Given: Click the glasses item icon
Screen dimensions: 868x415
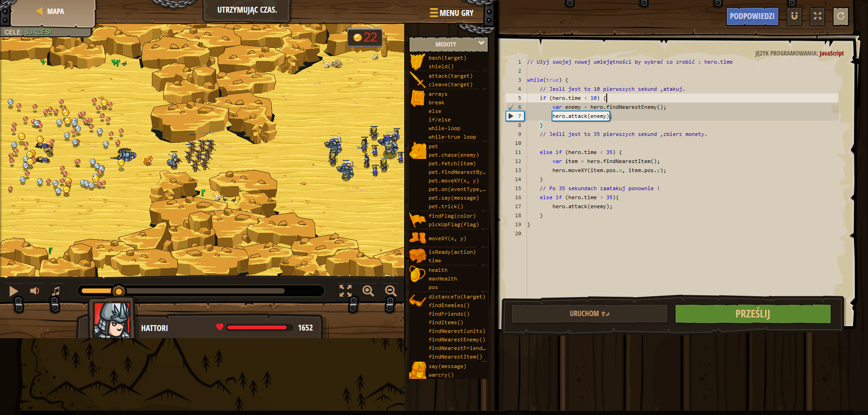Looking at the screenshot, I should (x=417, y=300).
